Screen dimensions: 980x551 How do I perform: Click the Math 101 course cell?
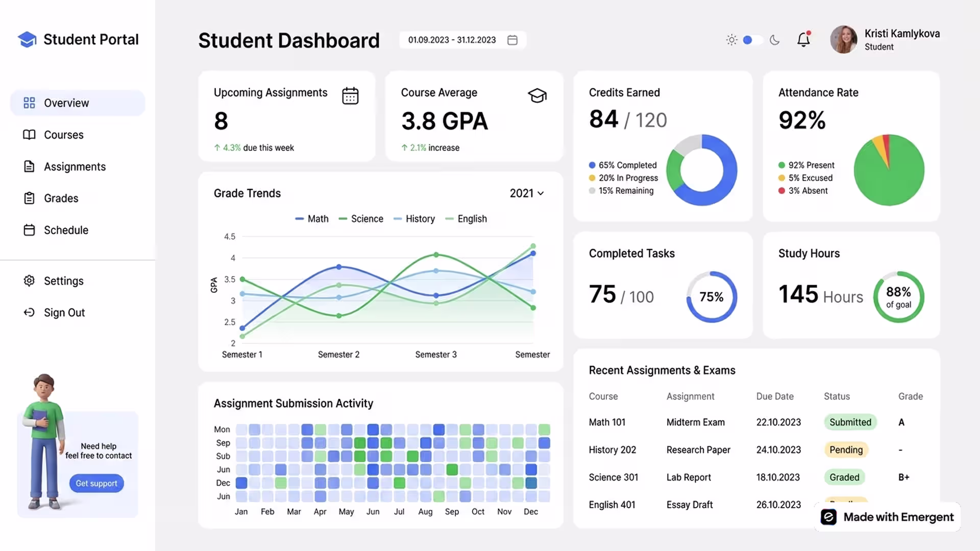607,422
